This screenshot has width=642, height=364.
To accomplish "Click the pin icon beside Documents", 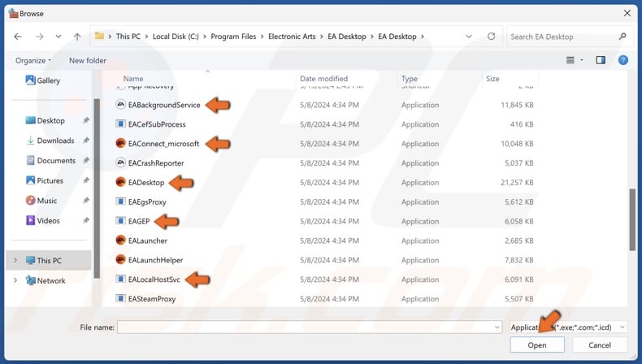I will [86, 161].
